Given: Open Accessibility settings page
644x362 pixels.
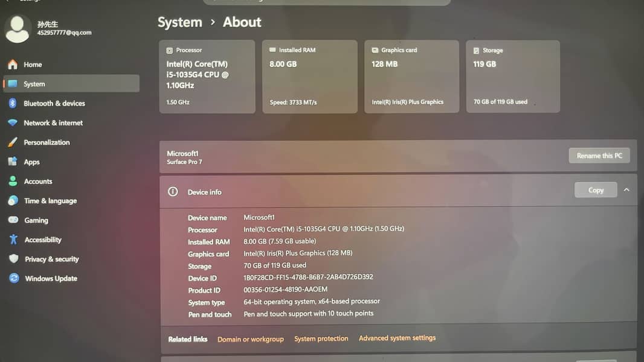Looking at the screenshot, I should coord(71,240).
